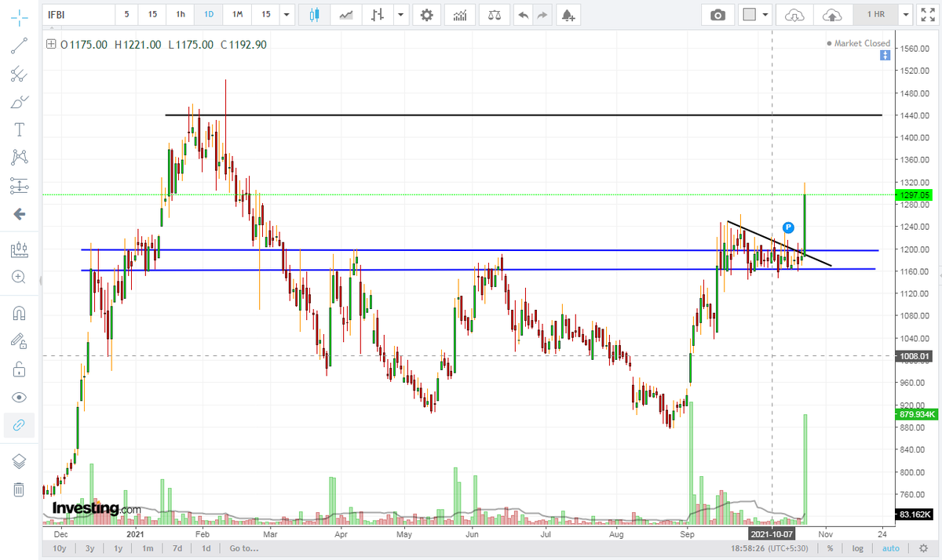Select the 1d range
The image size is (942, 560).
tap(206, 548)
